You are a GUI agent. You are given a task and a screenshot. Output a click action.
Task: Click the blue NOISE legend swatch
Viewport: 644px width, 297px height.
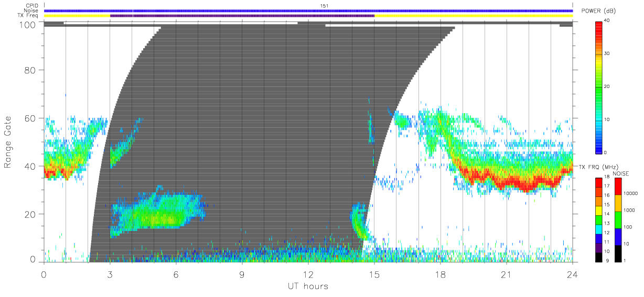click(x=618, y=236)
